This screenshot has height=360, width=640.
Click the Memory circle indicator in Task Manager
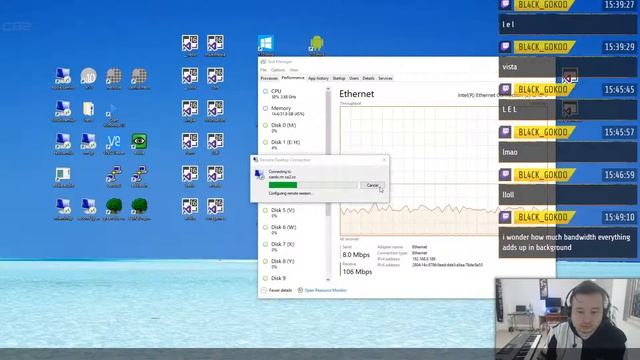tap(265, 108)
